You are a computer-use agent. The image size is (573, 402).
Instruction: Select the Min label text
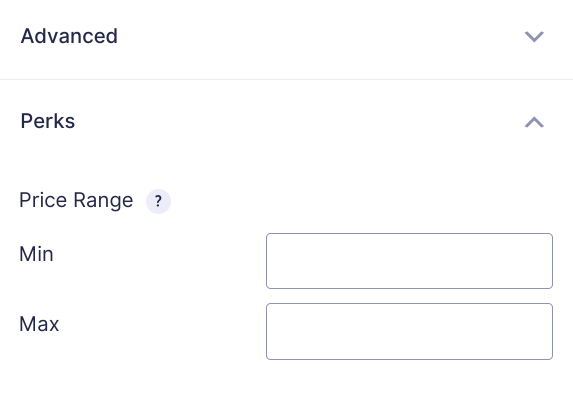[36, 254]
